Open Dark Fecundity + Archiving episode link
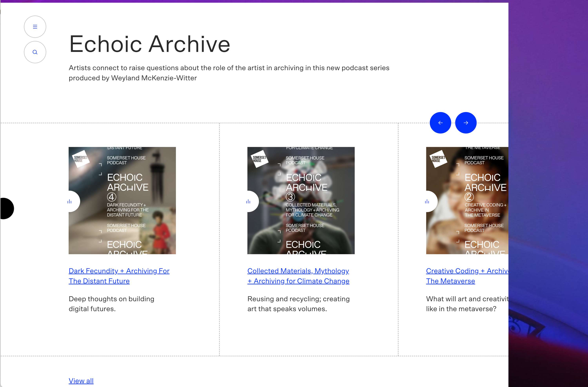Viewport: 588px width, 387px height. pyautogui.click(x=119, y=276)
